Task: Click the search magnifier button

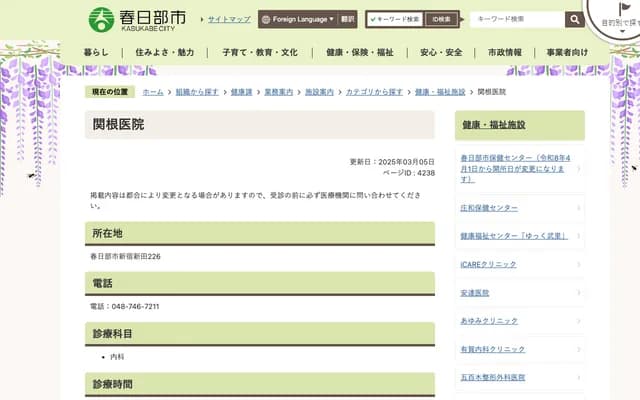Action: point(575,19)
